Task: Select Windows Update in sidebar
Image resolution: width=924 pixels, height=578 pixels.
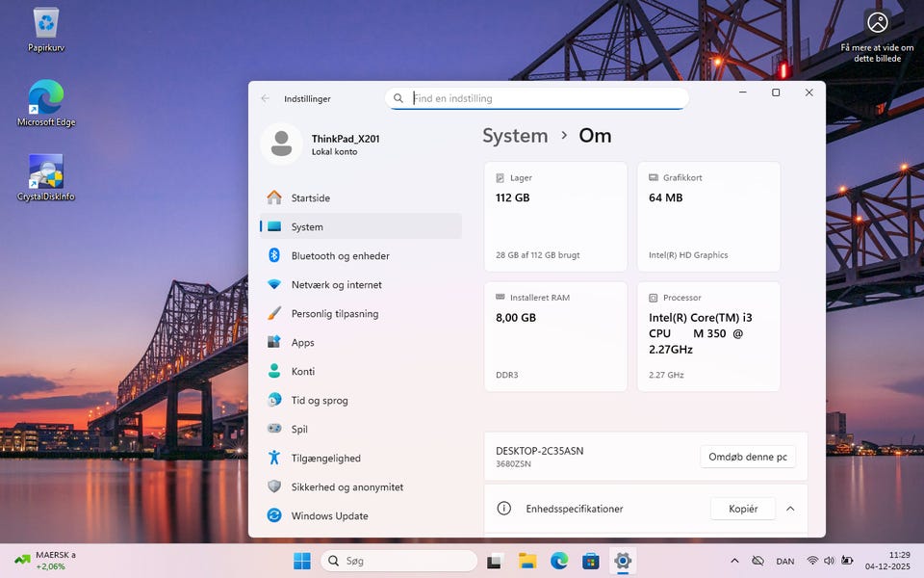Action: (329, 516)
